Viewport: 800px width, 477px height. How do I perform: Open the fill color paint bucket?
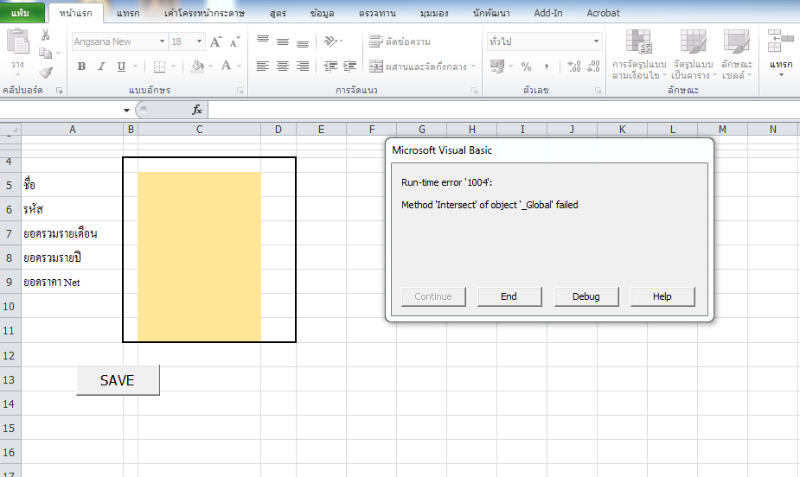[197, 66]
